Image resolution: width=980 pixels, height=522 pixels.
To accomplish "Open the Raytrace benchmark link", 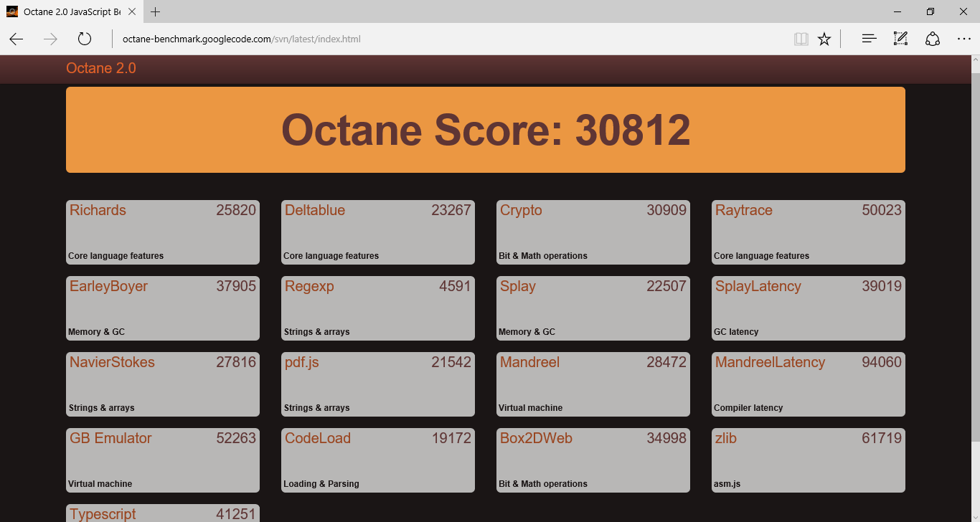I will (x=744, y=210).
